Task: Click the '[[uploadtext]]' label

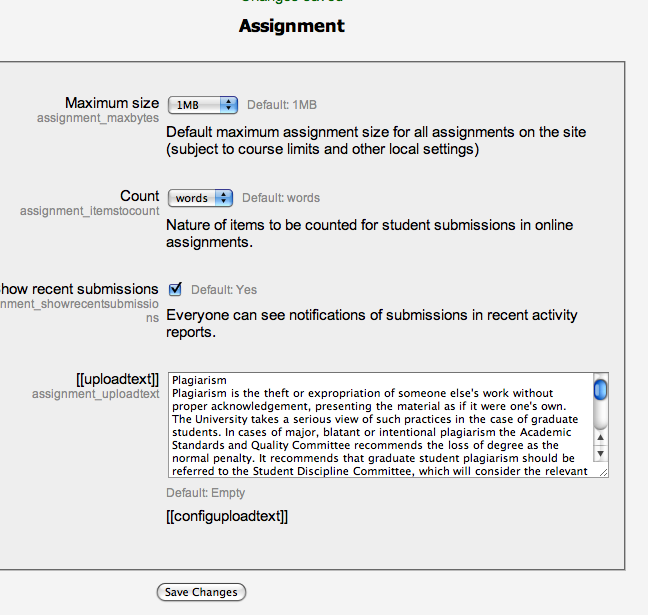Action: tap(118, 379)
